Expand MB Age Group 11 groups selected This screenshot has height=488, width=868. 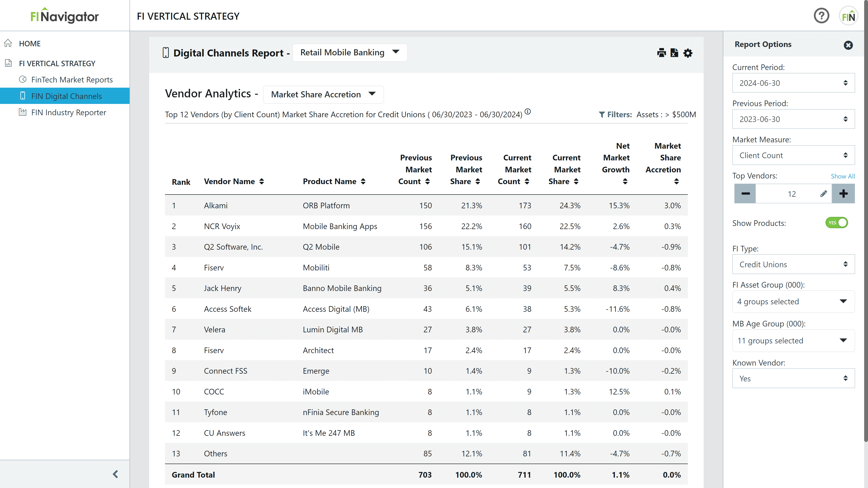point(794,340)
